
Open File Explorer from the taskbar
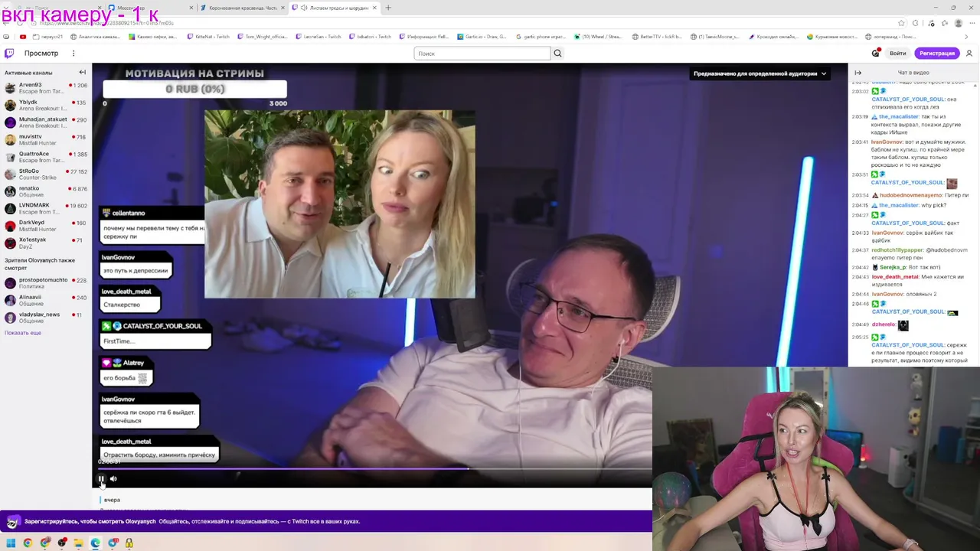[78, 543]
